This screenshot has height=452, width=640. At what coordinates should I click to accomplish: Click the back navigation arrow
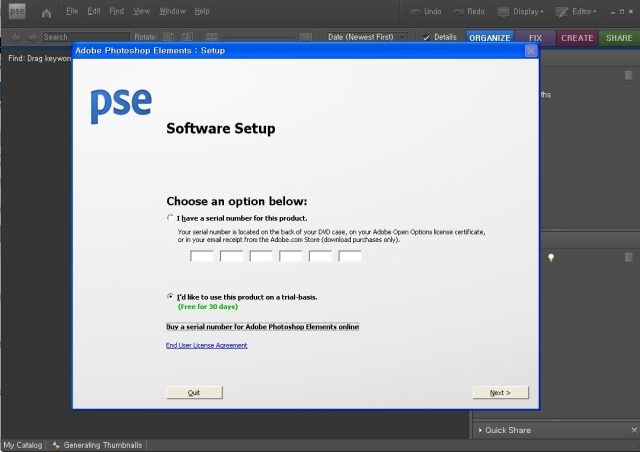point(16,38)
